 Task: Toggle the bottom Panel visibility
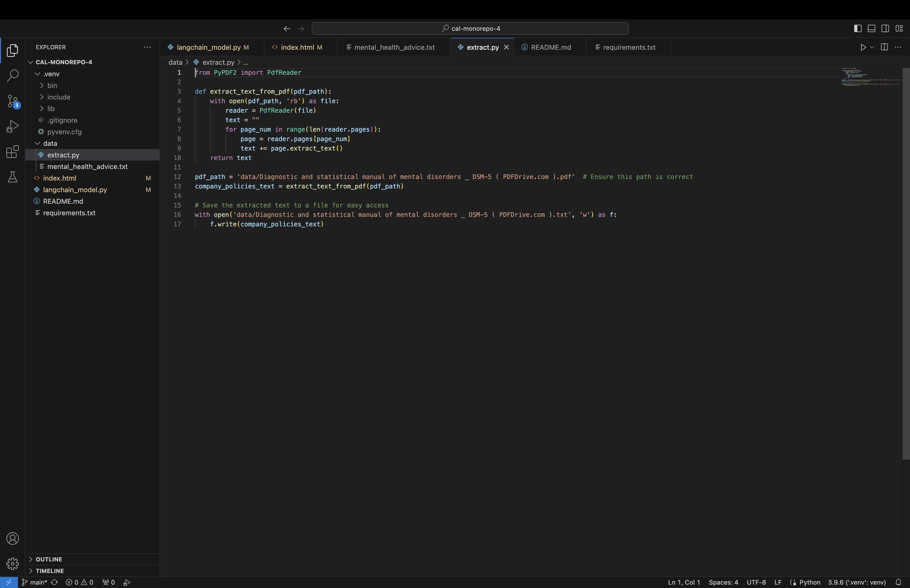tap(872, 29)
